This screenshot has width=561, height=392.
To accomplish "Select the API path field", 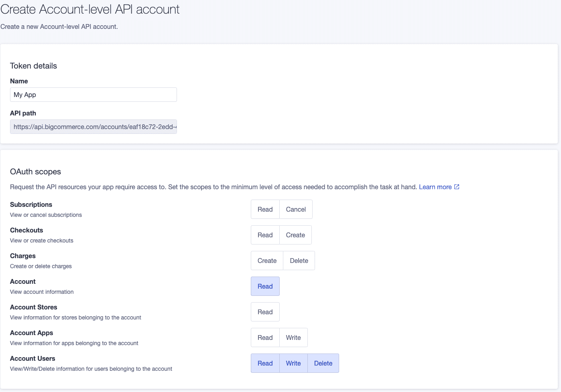I will [x=93, y=127].
